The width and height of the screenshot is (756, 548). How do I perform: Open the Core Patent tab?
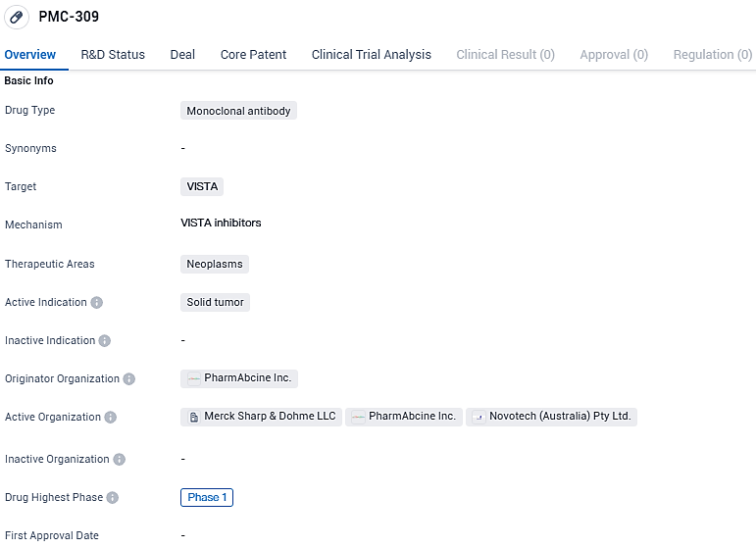[253, 55]
